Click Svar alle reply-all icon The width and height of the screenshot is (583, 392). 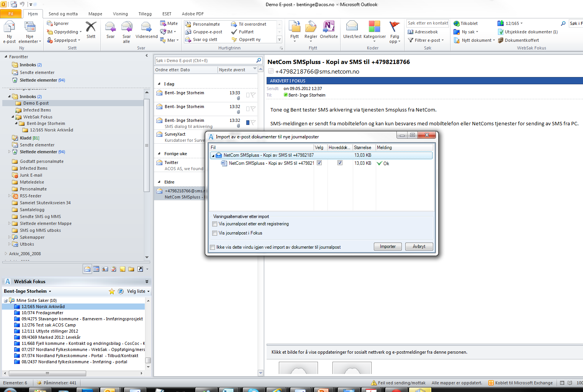[x=126, y=32]
